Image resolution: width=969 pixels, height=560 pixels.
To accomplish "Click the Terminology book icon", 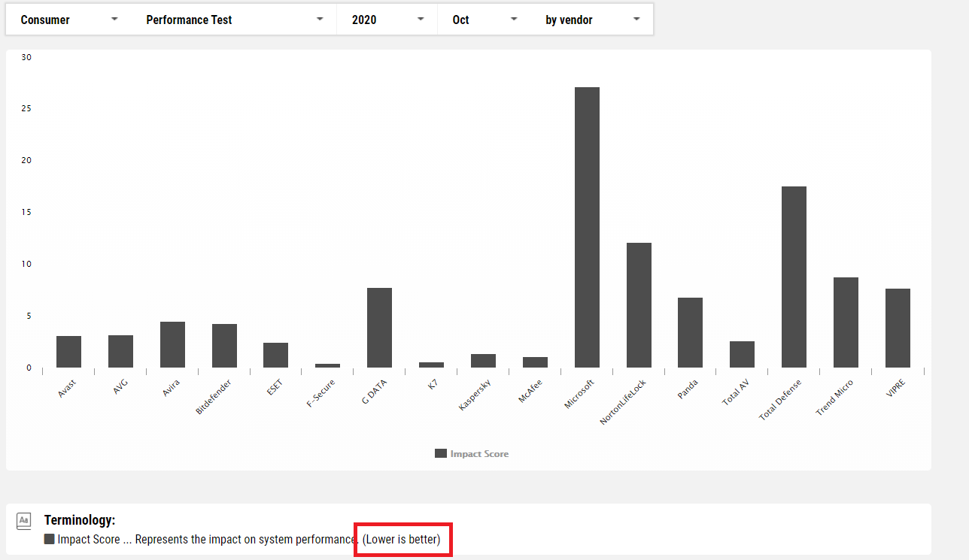I will [24, 520].
